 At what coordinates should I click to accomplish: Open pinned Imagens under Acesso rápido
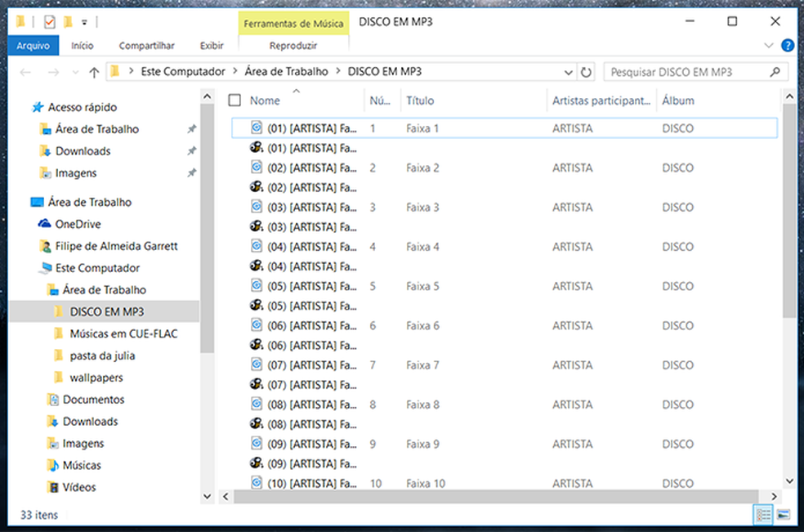point(76,173)
